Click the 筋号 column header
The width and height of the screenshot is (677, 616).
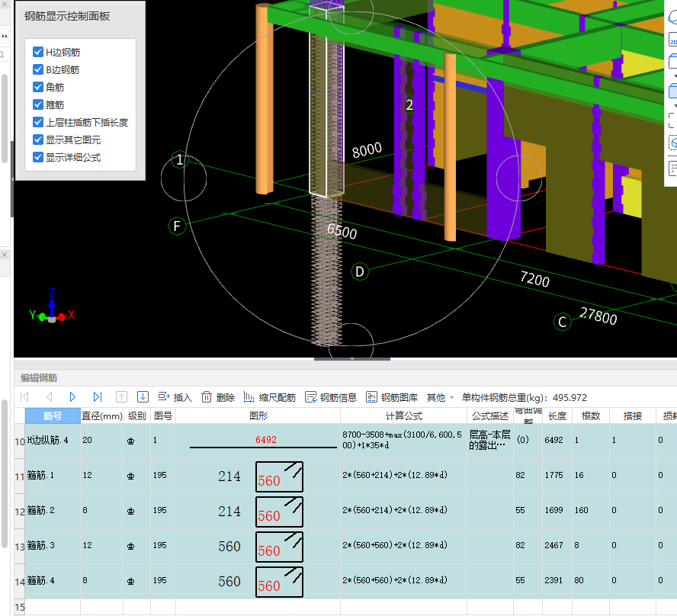click(53, 415)
